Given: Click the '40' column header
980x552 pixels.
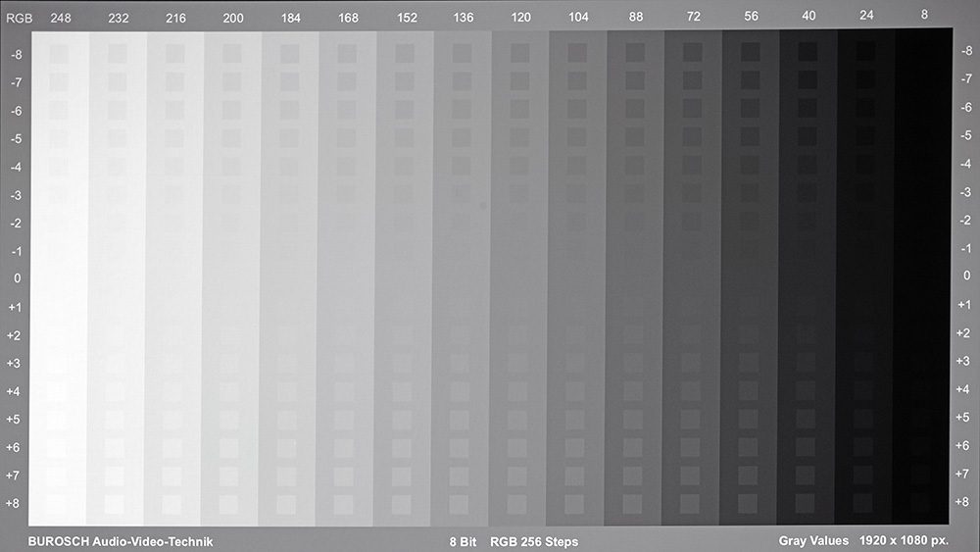Looking at the screenshot, I should point(808,16).
